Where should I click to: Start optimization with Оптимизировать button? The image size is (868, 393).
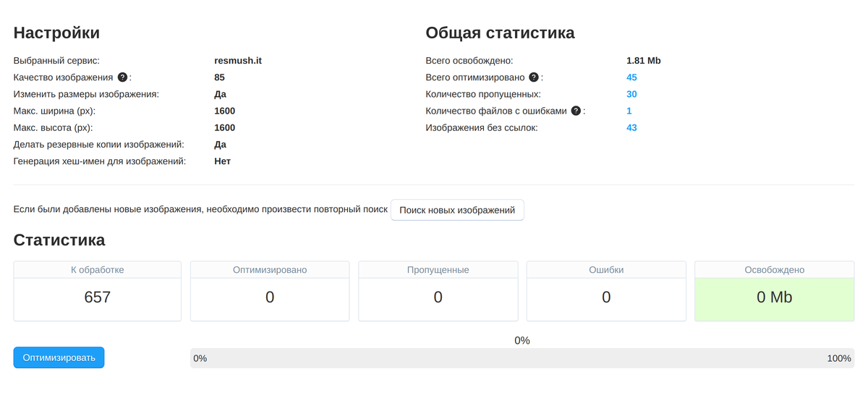tap(59, 358)
